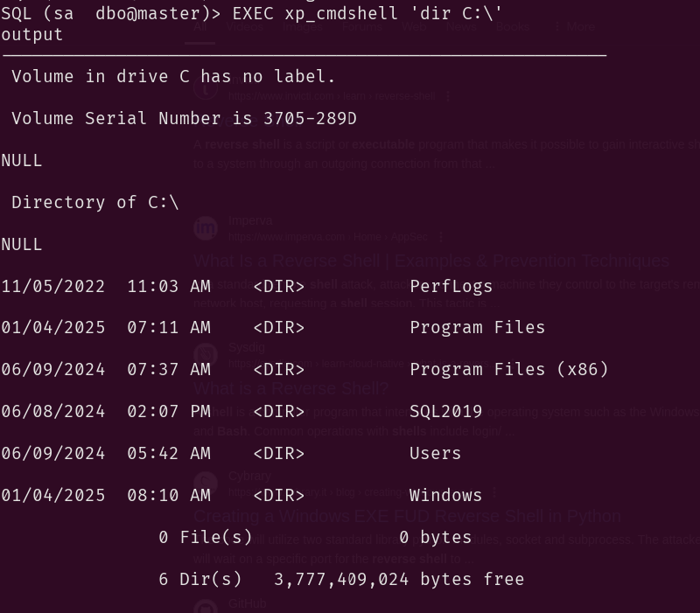Open 'What Is a Reverse Shell | Examples' result
The image size is (700, 613).
(x=430, y=261)
